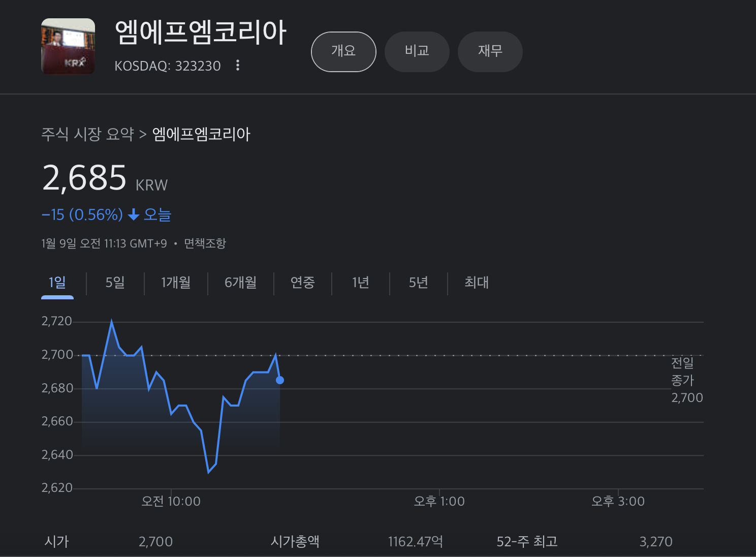Open the 재무 financials button

490,51
